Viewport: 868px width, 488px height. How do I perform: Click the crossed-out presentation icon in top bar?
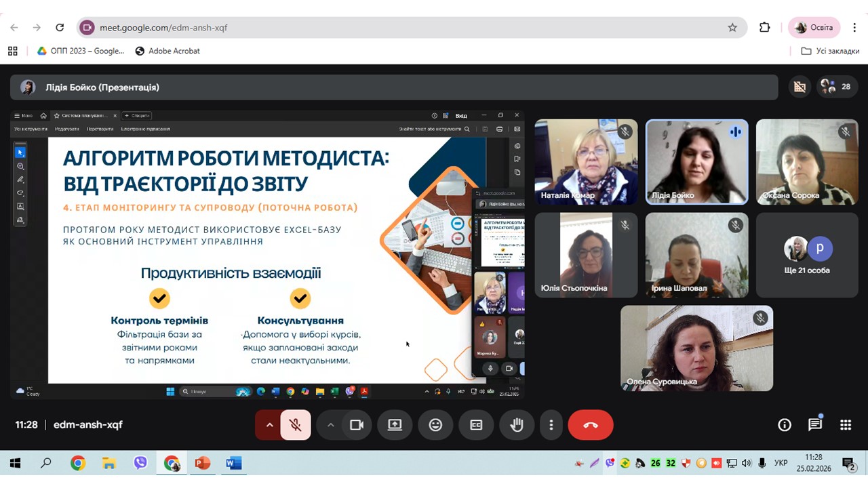(x=800, y=87)
